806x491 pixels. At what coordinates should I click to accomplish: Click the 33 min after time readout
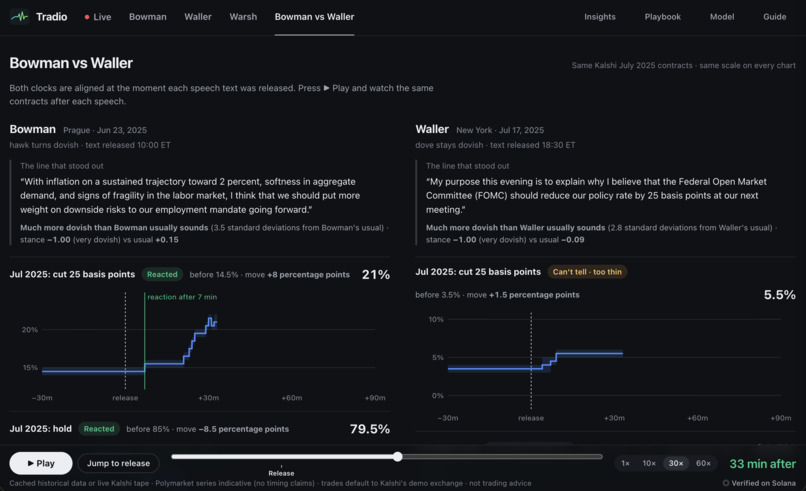[762, 464]
